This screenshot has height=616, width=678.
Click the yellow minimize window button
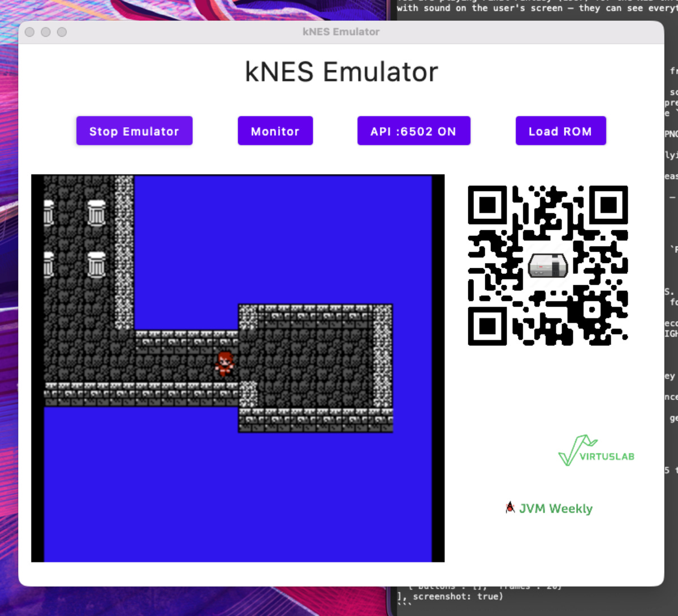(46, 32)
